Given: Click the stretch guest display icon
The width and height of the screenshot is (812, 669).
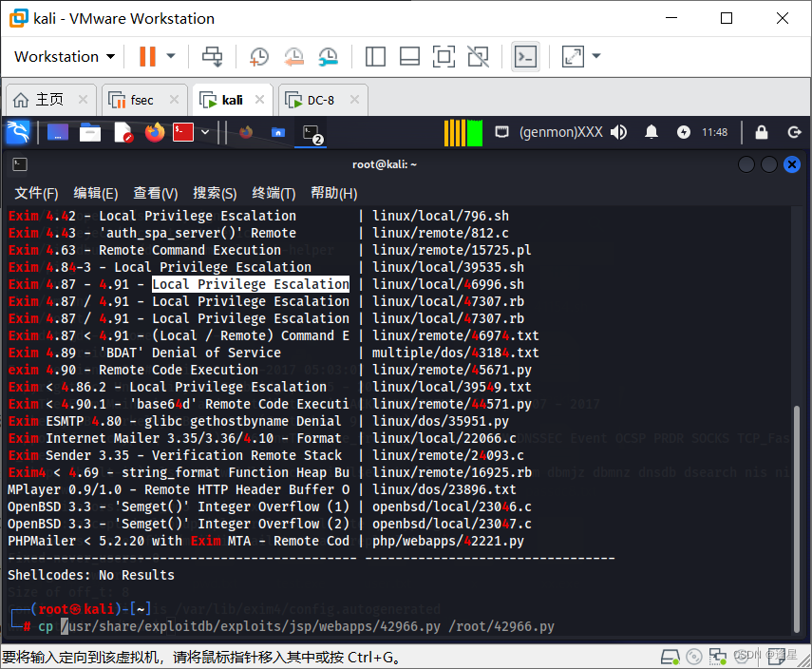Looking at the screenshot, I should (573, 56).
